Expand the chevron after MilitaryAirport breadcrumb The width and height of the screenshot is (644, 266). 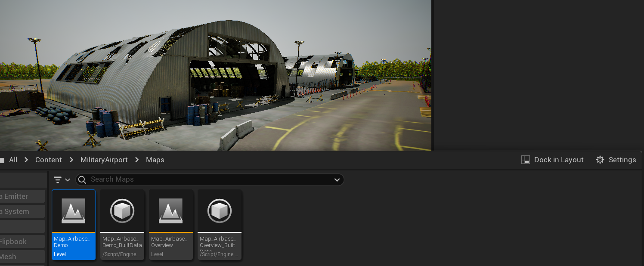point(137,160)
